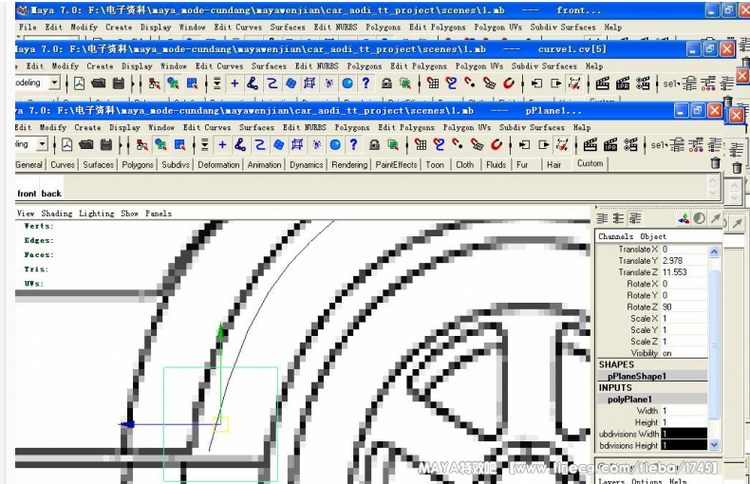This screenshot has width=750, height=484.
Task: Click Save Scene icon in curve1.cv[5] window
Action: coord(118,83)
